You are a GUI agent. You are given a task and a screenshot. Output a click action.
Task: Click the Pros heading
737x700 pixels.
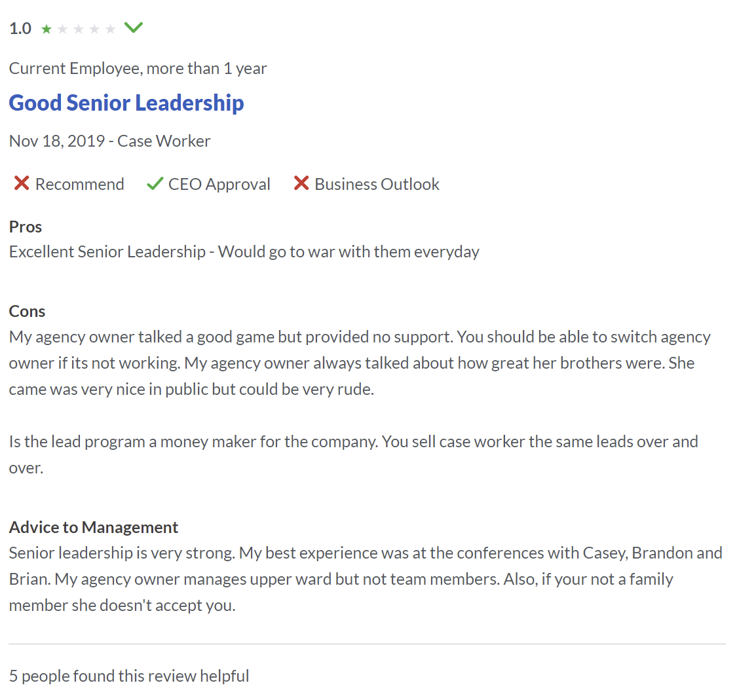click(26, 227)
